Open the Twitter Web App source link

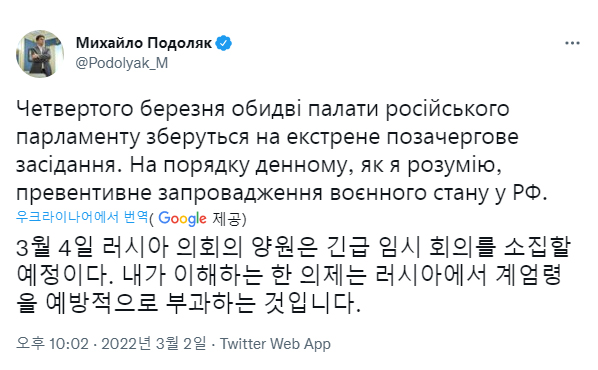[x=275, y=344]
